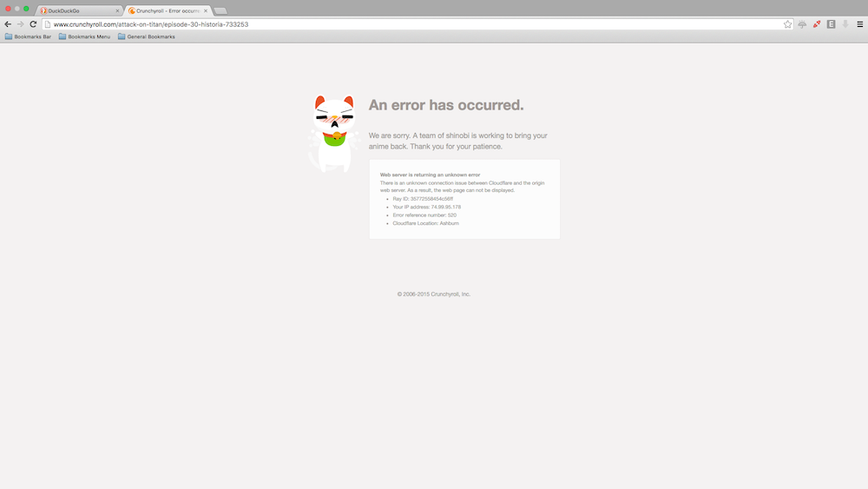868x489 pixels.
Task: Click the forward navigation arrow
Action: point(20,24)
